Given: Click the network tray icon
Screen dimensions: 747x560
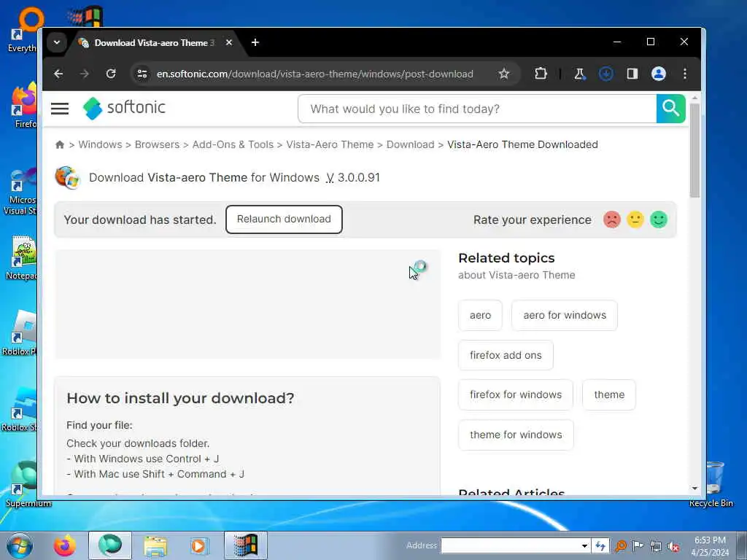Looking at the screenshot, I should 656,546.
